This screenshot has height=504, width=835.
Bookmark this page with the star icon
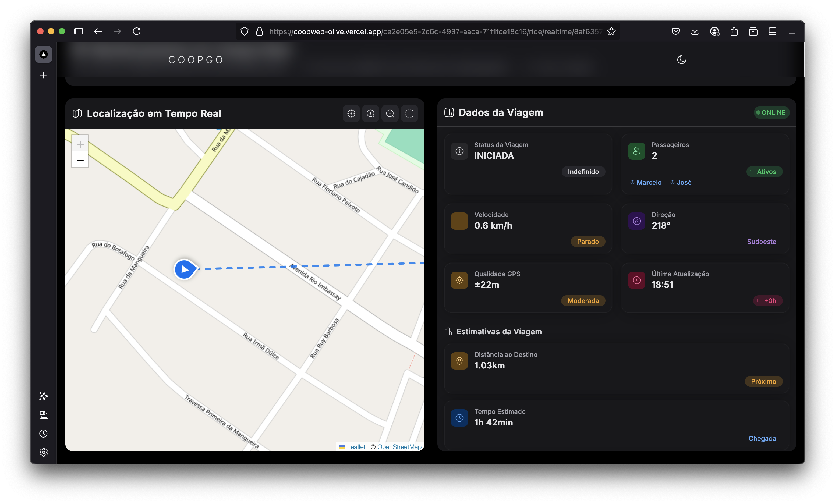click(611, 31)
